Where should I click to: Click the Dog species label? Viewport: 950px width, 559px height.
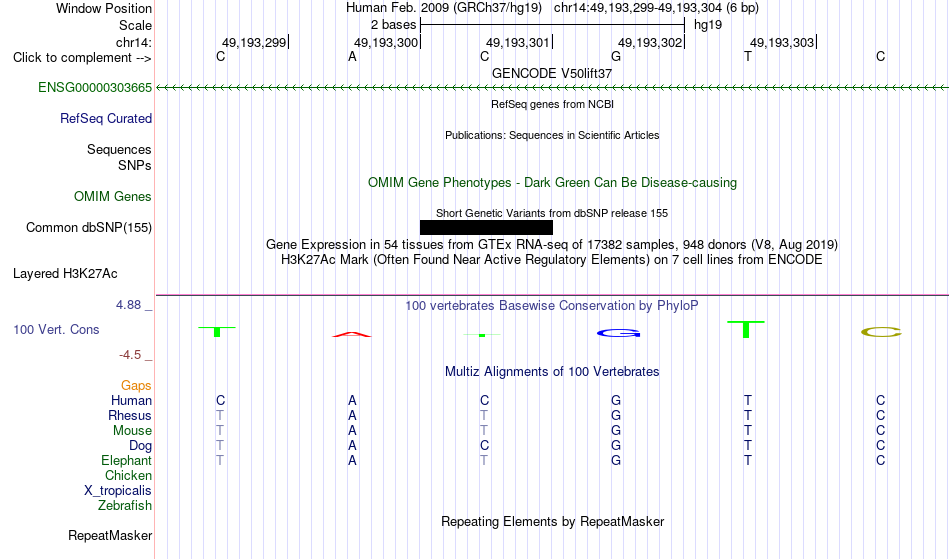pyautogui.click(x=140, y=446)
